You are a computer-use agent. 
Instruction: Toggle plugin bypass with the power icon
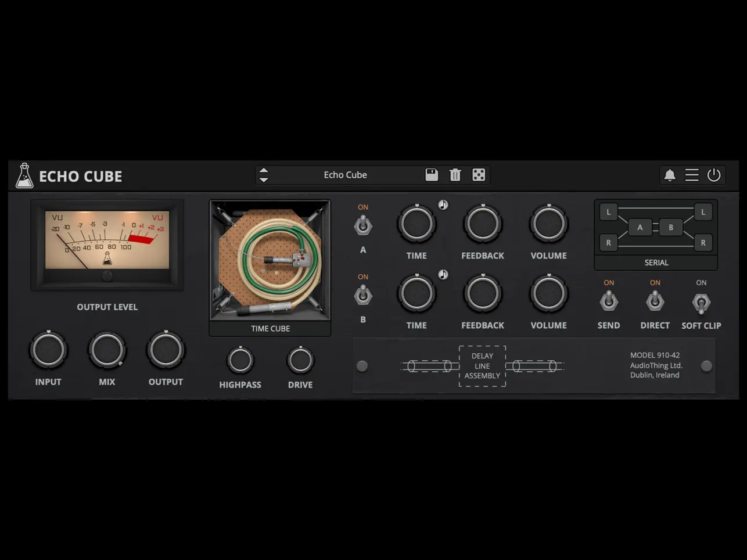coord(714,175)
